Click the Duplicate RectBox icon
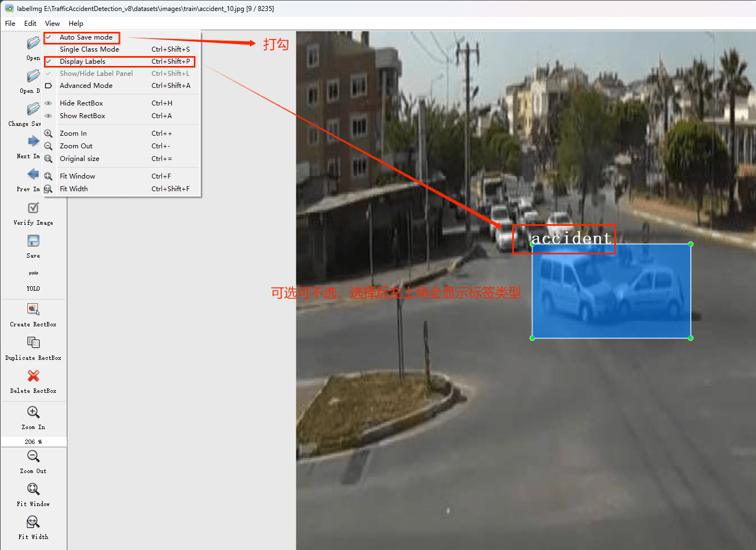 pos(33,343)
